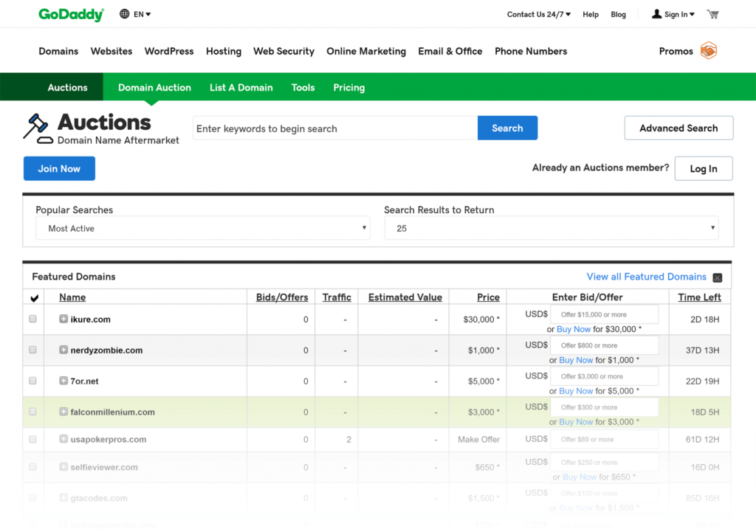Open the Websites menu
The image size is (756, 532).
click(x=111, y=51)
